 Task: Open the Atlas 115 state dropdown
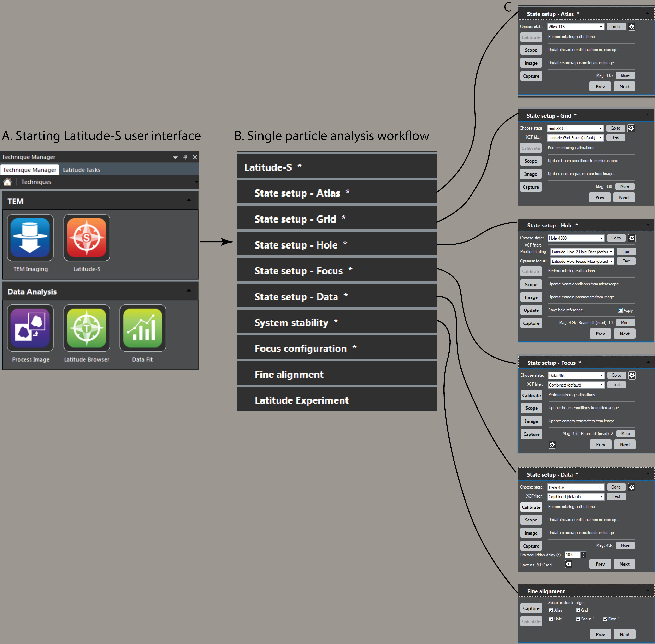(x=601, y=27)
